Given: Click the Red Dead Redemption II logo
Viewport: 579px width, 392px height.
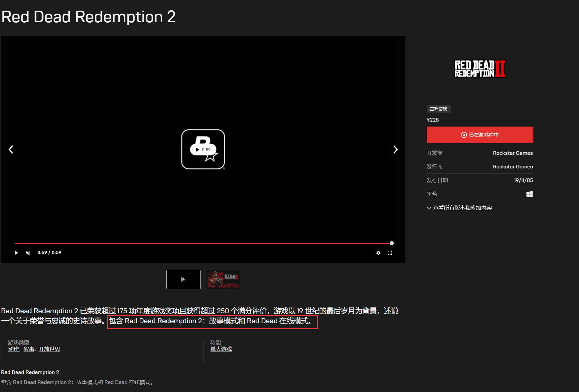Looking at the screenshot, I should 480,69.
